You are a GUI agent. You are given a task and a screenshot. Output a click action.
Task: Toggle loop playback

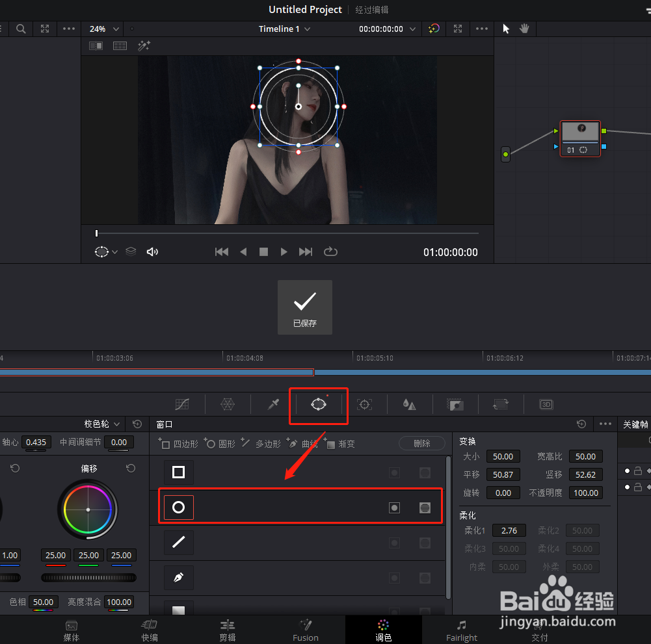330,251
